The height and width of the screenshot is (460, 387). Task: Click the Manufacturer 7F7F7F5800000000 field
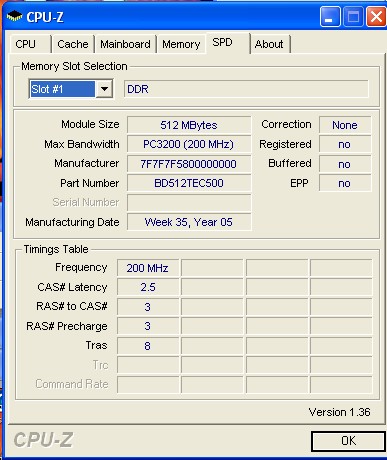click(x=189, y=164)
